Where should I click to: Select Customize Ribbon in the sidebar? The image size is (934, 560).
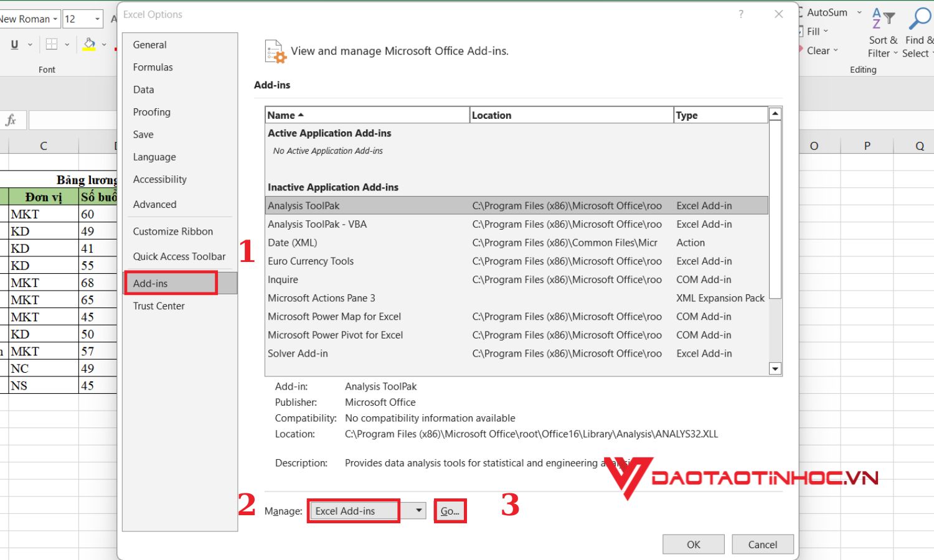coord(180,231)
